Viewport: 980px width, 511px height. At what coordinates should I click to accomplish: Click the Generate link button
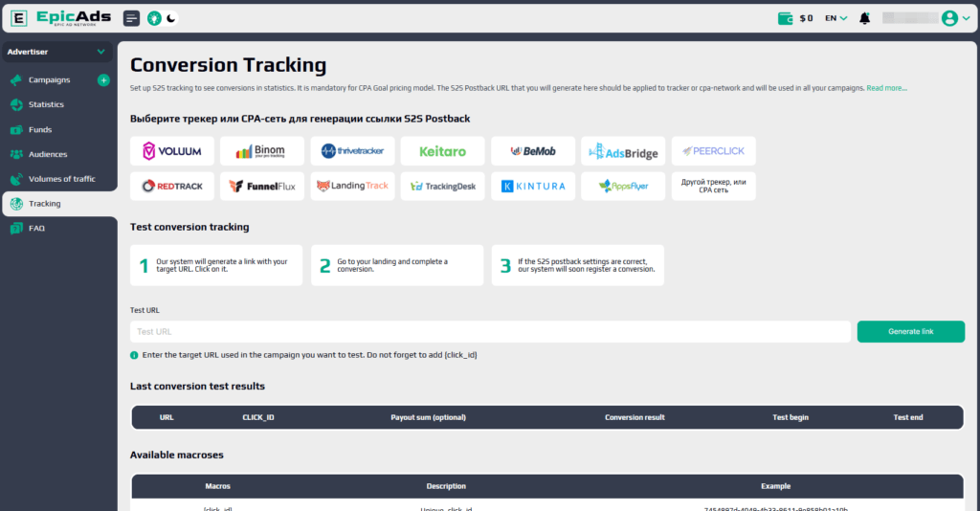pos(911,332)
